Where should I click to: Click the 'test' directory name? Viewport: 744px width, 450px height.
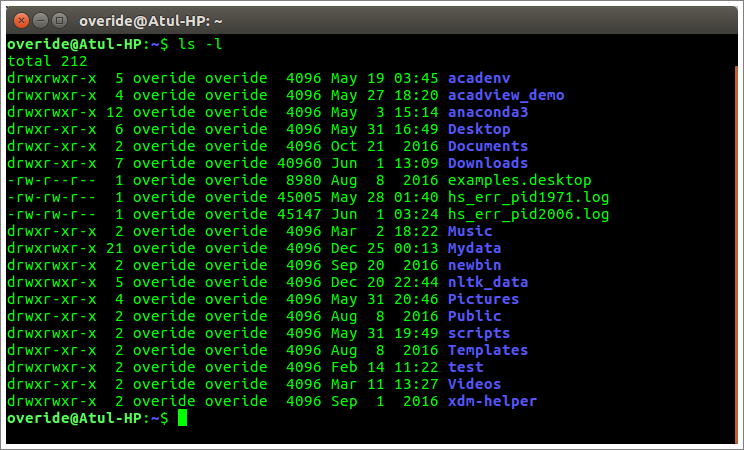[466, 367]
